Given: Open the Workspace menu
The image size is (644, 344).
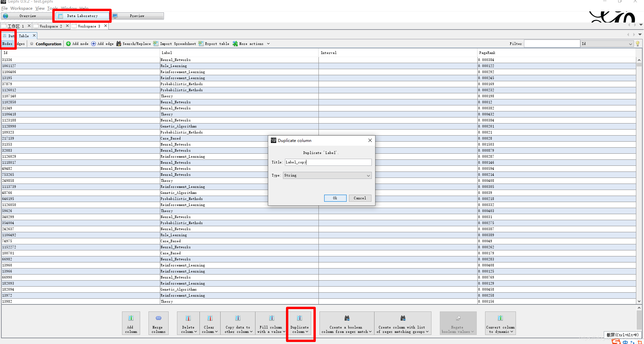Looking at the screenshot, I should (x=21, y=8).
